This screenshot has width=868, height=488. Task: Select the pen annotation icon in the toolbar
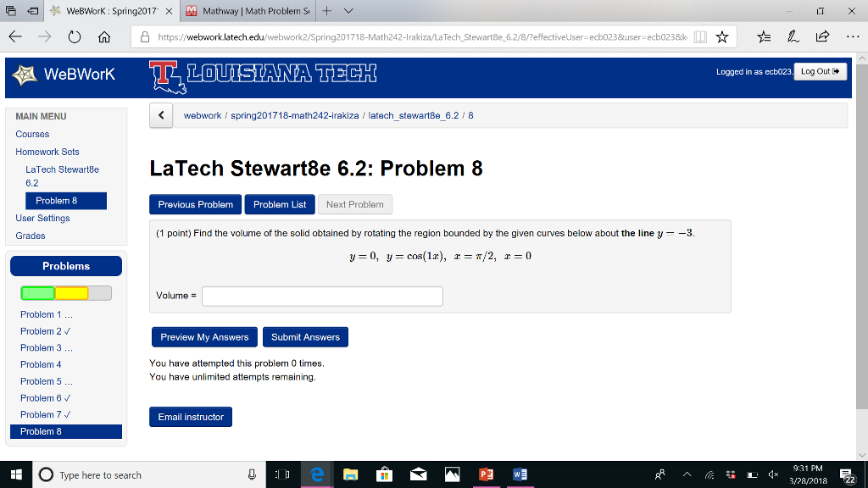(x=792, y=36)
